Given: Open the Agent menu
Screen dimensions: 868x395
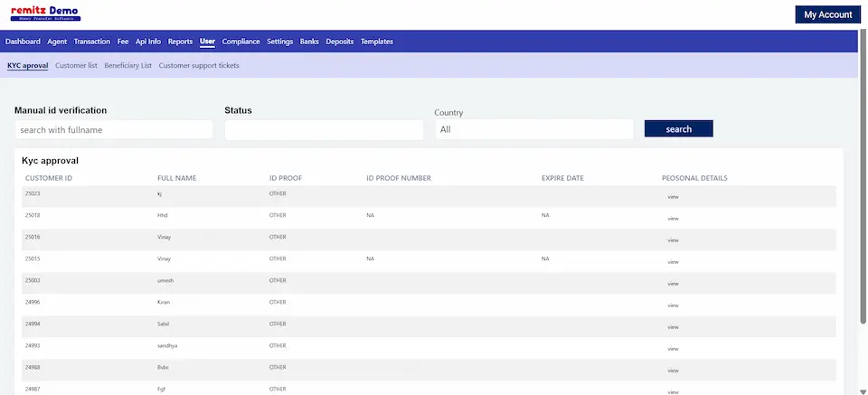Looking at the screenshot, I should tap(57, 42).
